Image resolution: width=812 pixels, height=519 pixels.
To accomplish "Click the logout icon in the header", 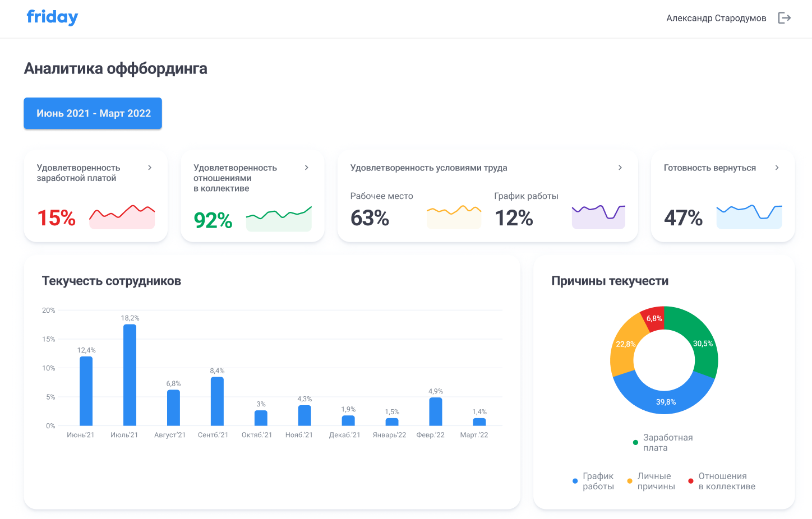I will click(784, 17).
